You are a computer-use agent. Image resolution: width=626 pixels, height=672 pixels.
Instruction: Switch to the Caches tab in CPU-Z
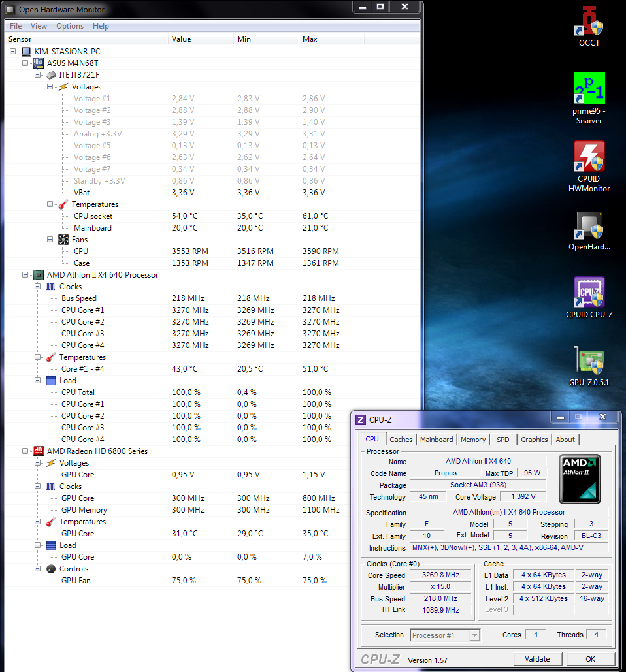click(401, 440)
